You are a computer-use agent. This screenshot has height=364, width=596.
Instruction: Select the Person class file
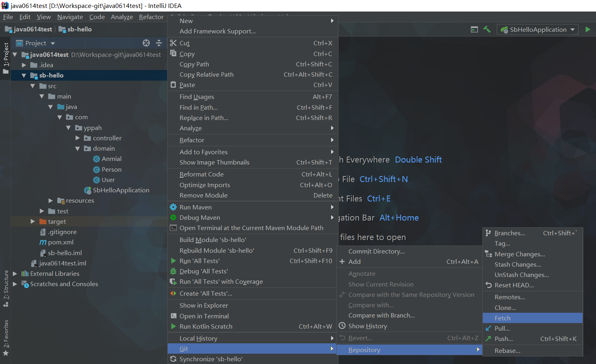(x=111, y=169)
